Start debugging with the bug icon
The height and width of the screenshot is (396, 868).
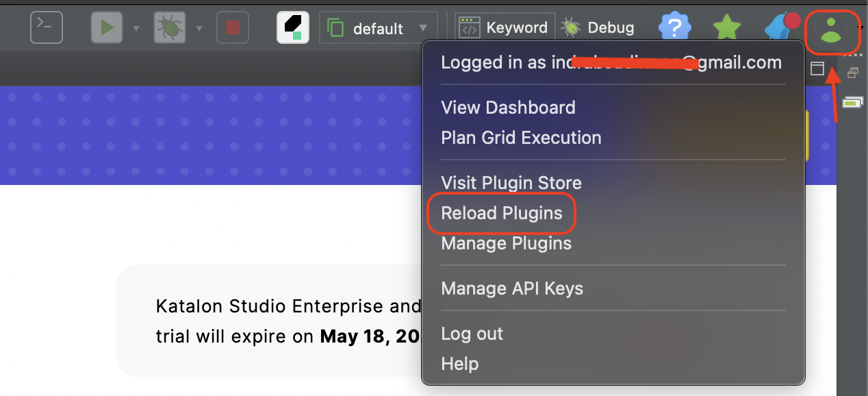(x=169, y=27)
